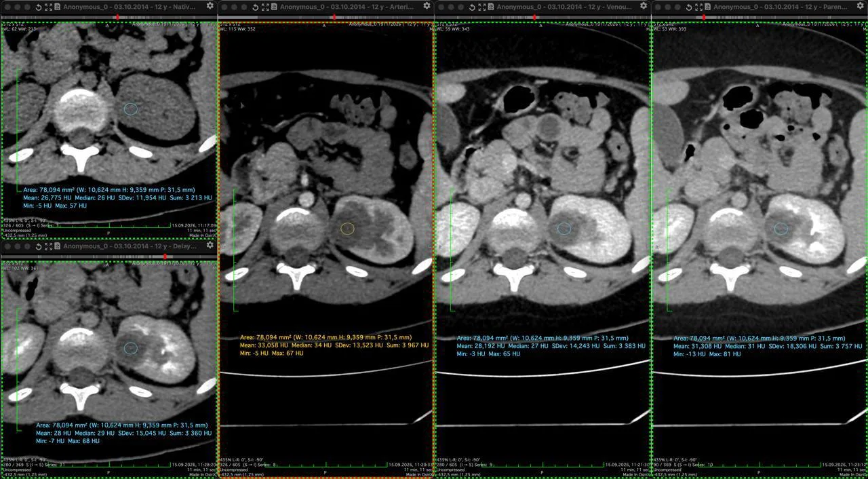Click the document icon in the Venous window title

coord(491,7)
